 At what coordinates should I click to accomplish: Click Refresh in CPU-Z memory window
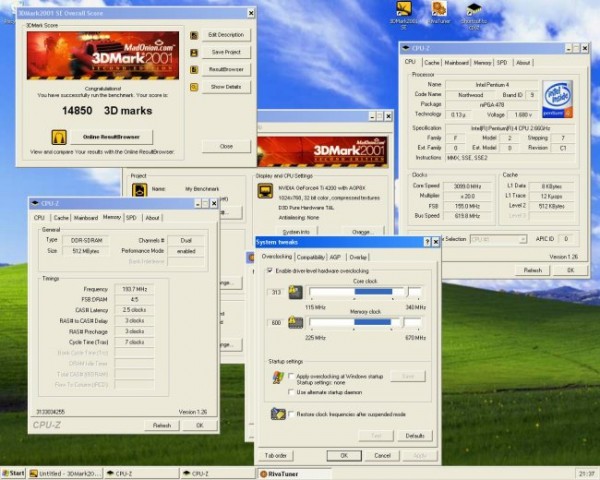coord(161,425)
